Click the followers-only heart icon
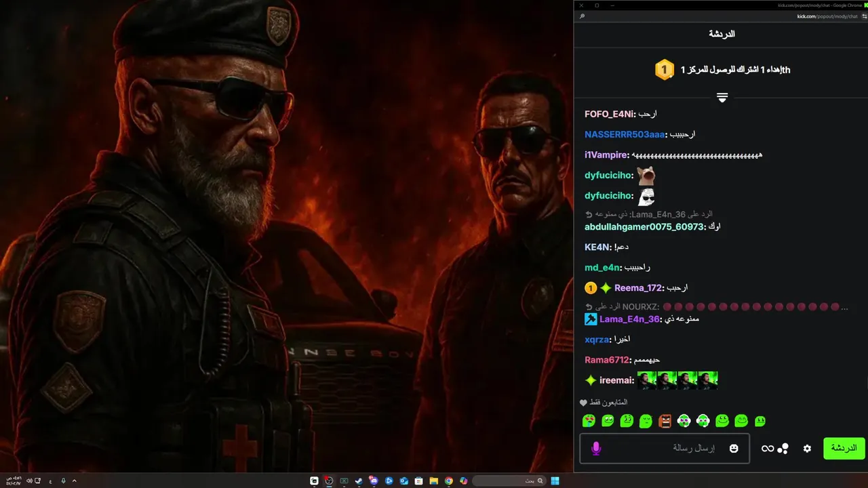 583,403
